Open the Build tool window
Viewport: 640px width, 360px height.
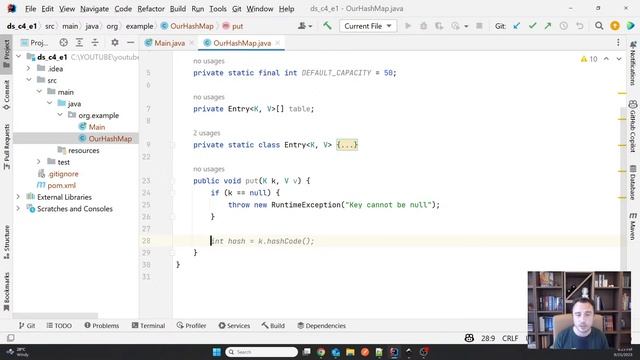coord(273,325)
